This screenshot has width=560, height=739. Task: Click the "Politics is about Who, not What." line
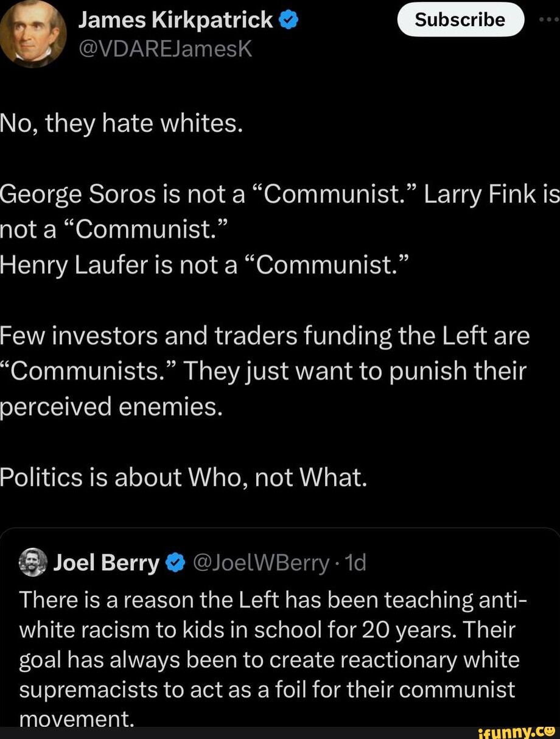point(183,477)
